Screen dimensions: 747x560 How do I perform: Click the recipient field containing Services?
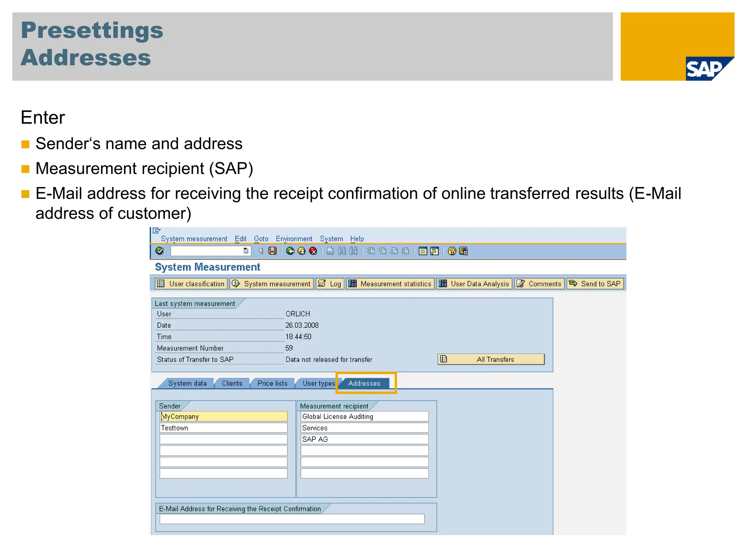[x=364, y=428]
